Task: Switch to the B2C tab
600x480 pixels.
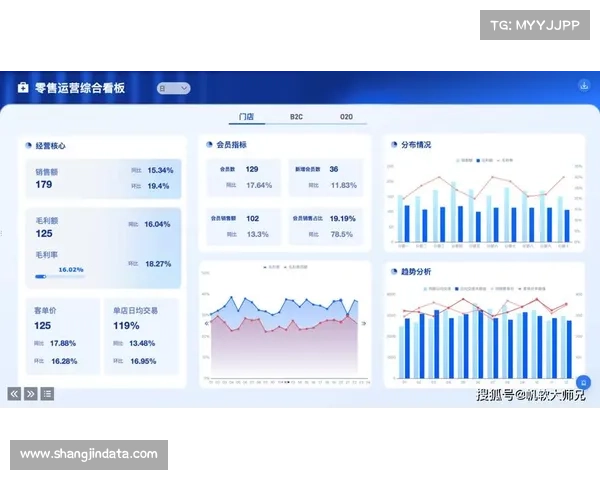Action: point(296,117)
